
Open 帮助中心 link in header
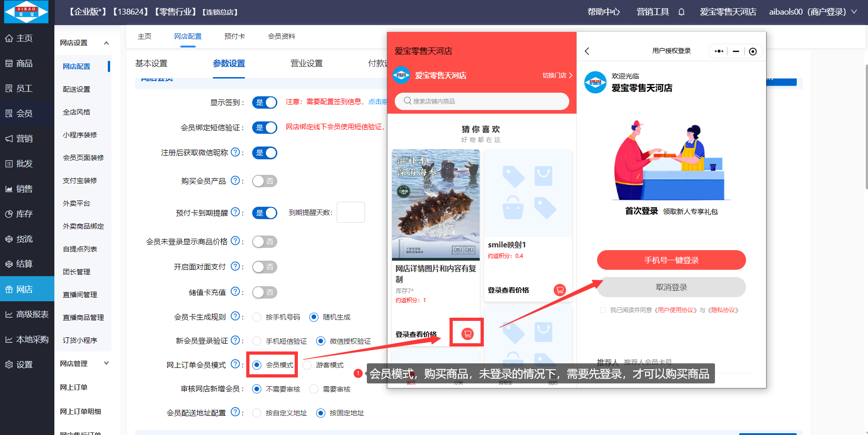click(603, 12)
